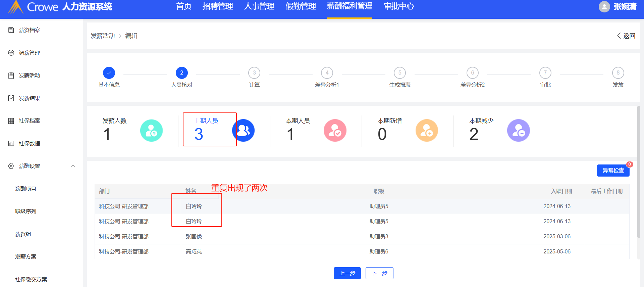This screenshot has height=287, width=644.
Task: Select step 3 计算 circle
Action: point(254,73)
